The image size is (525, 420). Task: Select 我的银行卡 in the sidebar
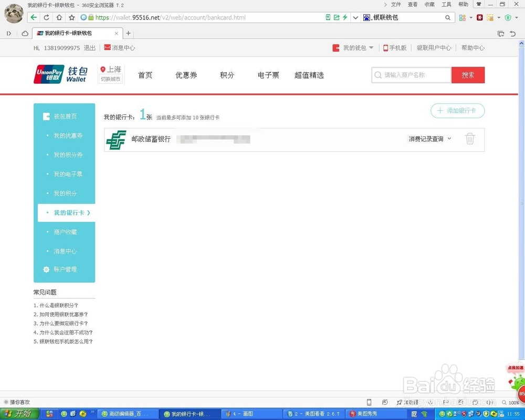[x=66, y=213]
